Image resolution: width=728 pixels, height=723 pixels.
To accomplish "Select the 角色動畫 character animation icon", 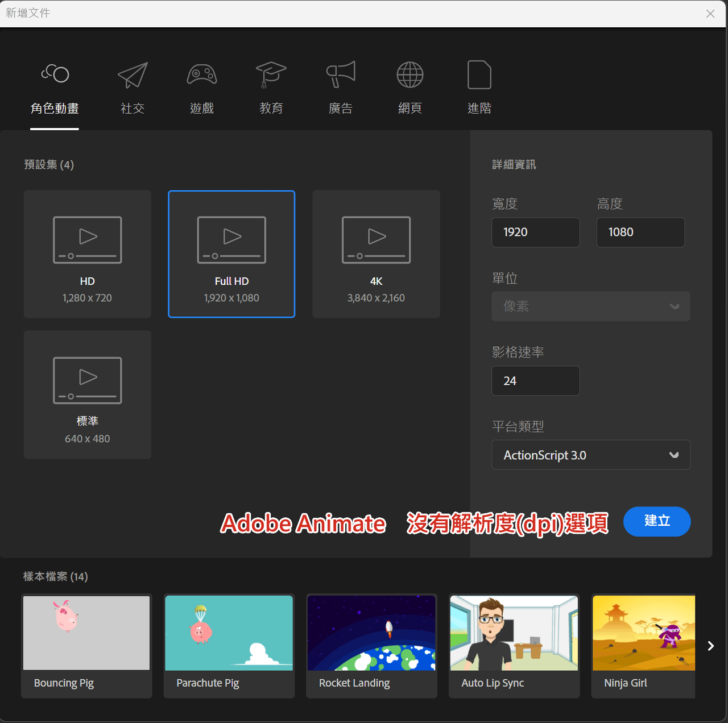I will tap(55, 73).
